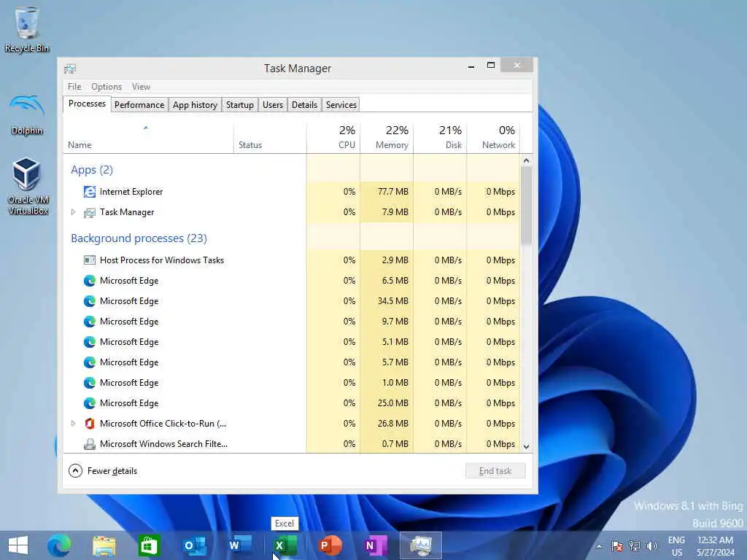The image size is (747, 560).
Task: Select Microsoft Edge row using 34.5 MB
Action: (x=292, y=301)
